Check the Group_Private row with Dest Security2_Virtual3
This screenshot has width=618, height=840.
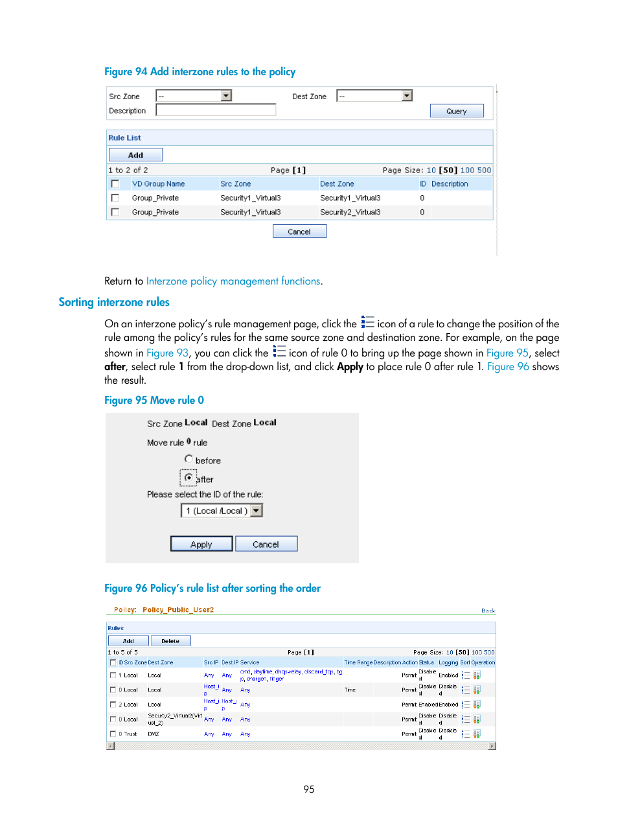tap(115, 213)
